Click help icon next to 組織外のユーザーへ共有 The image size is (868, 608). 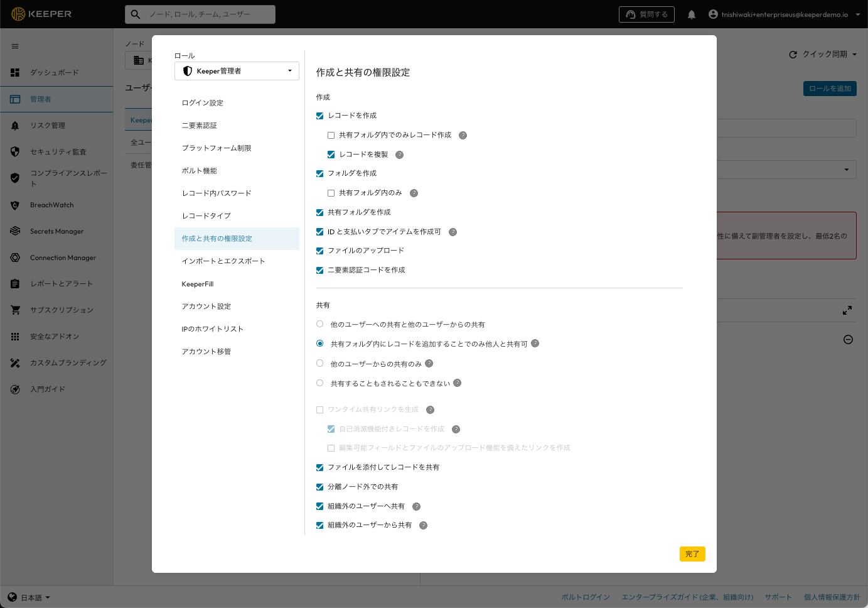click(x=416, y=506)
